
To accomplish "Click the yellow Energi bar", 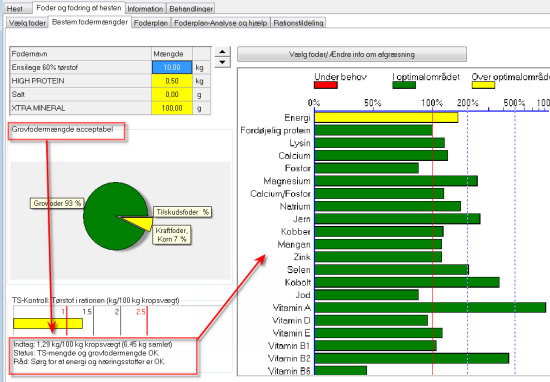I will coord(386,118).
